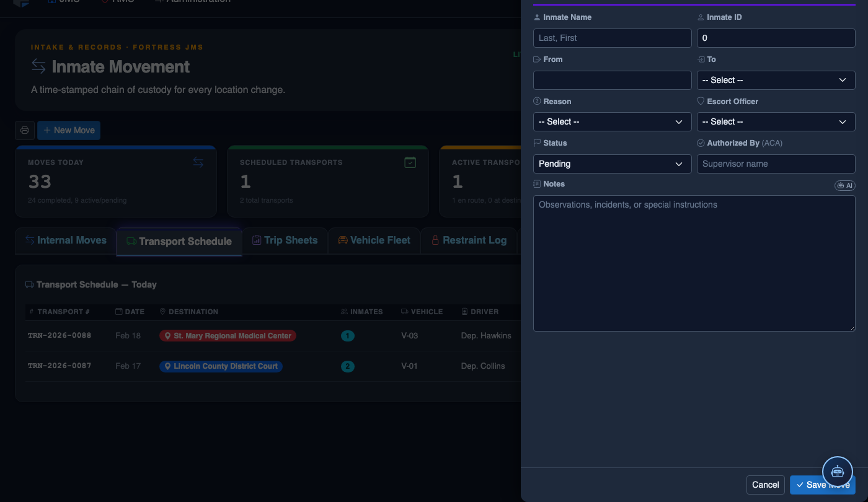Open the To destination dropdown
This screenshot has height=502, width=868.
point(776,80)
